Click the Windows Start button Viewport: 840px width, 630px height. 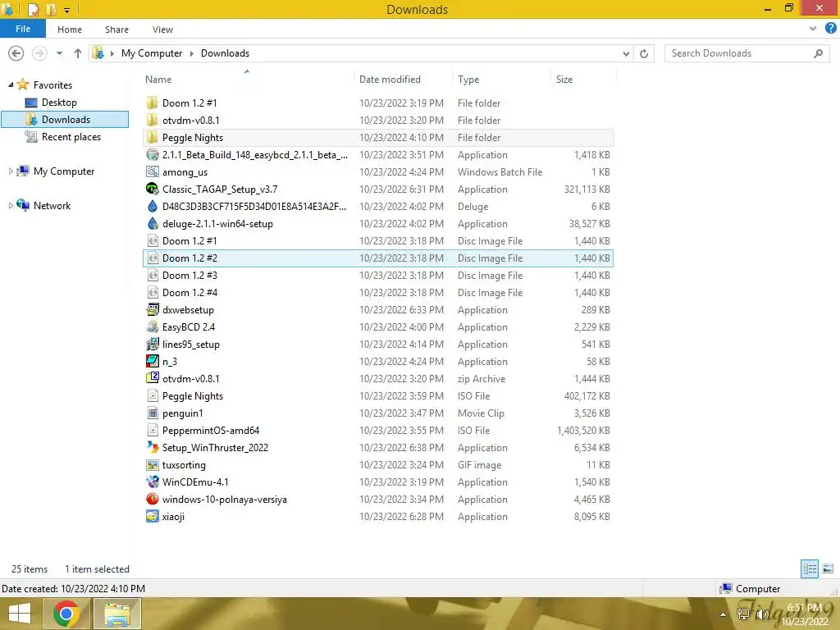pos(20,614)
